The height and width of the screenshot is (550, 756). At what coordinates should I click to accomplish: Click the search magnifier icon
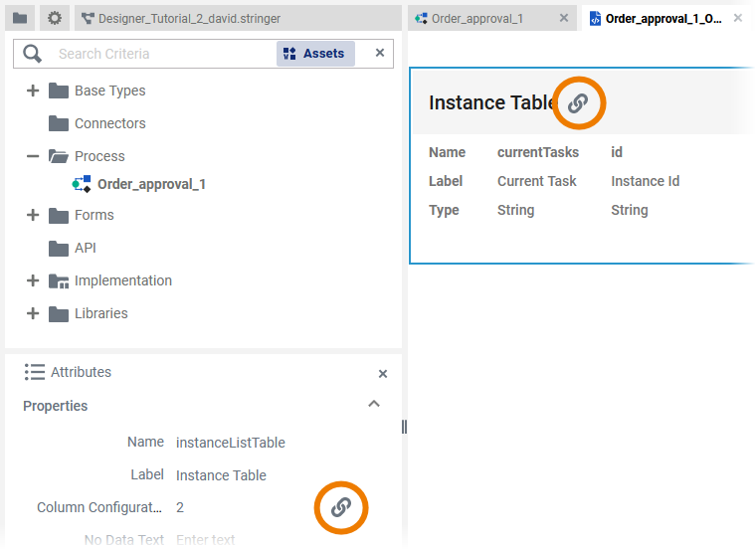point(33,54)
